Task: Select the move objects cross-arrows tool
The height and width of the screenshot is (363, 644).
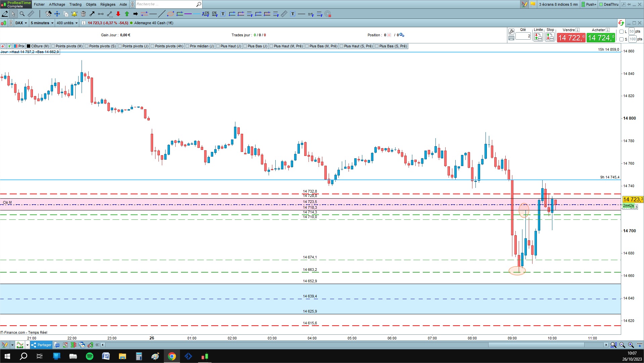Action: coord(57,14)
